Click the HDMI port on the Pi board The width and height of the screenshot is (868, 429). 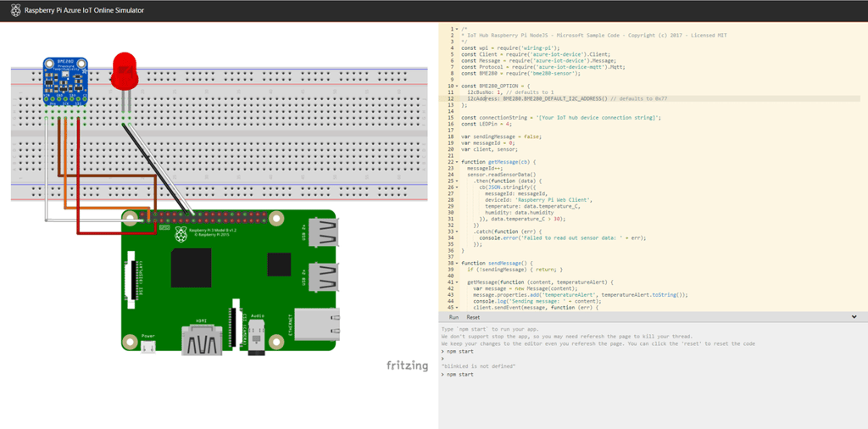pyautogui.click(x=202, y=339)
